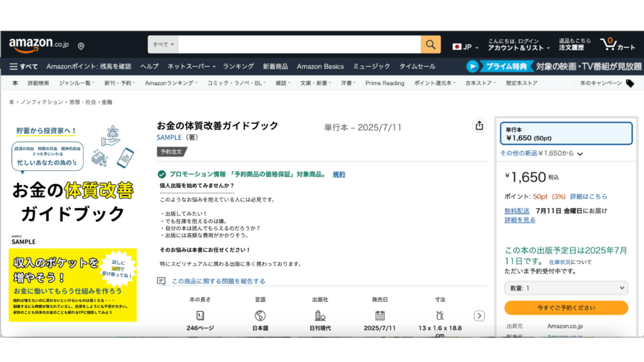Open the hamburger すべて menu
644x362 pixels.
[23, 67]
